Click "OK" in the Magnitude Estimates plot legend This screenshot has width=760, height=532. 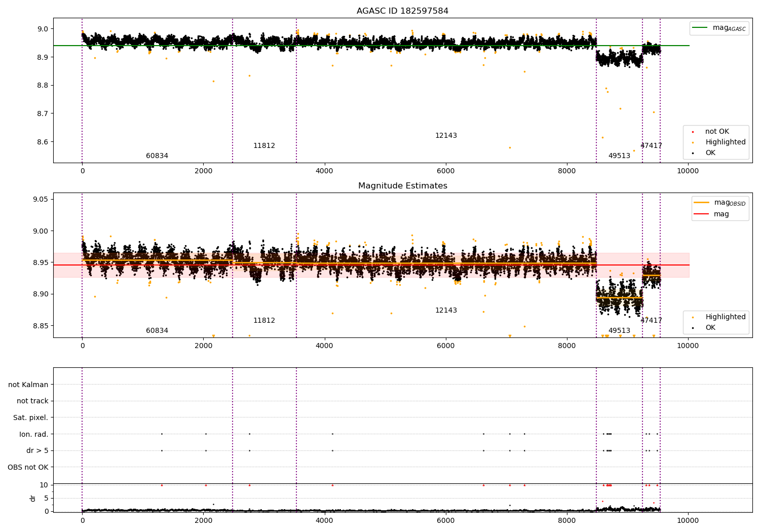[x=710, y=328]
